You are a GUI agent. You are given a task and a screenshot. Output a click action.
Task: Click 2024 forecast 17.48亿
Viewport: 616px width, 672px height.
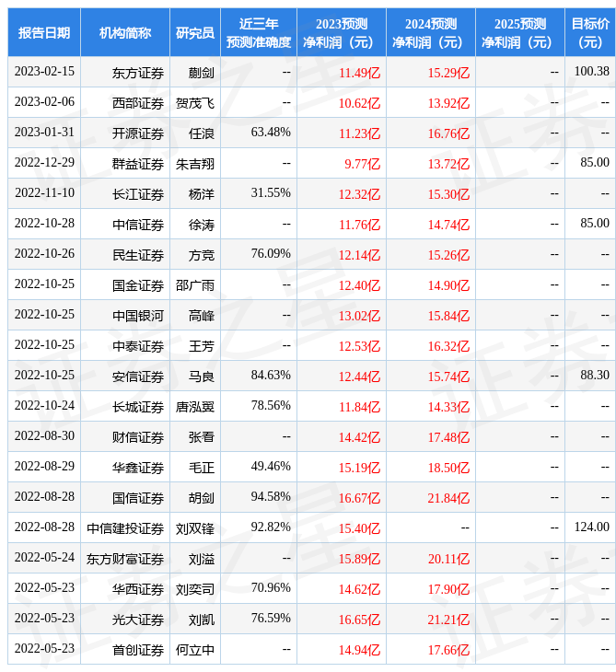[448, 437]
